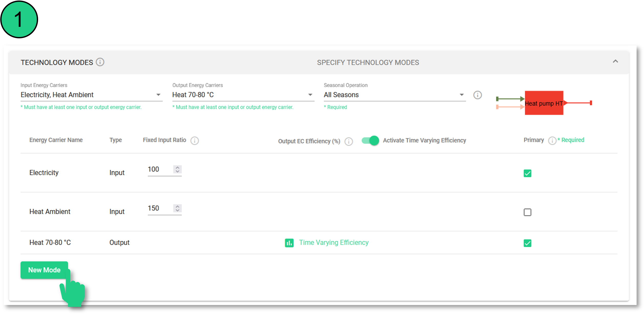Screen dimensions: 644x317
Task: Check Primary checkbox for Heat Ambient
Action: pyautogui.click(x=527, y=212)
